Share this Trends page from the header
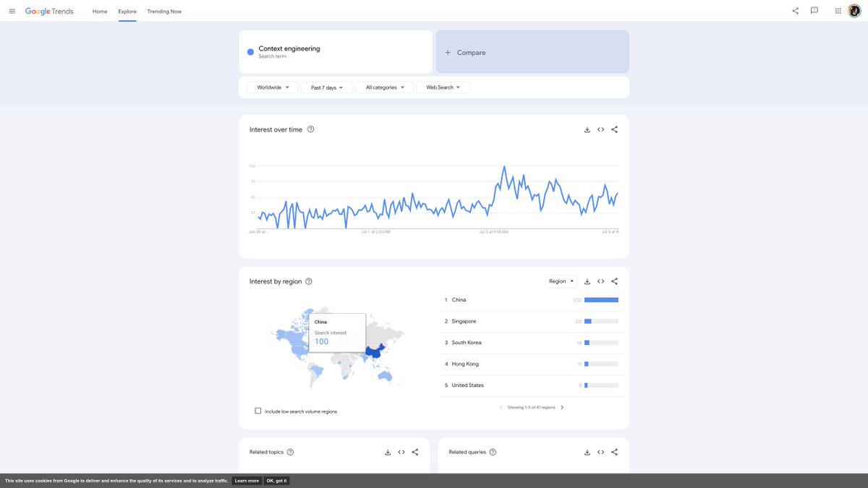This screenshot has width=868, height=488. click(796, 11)
